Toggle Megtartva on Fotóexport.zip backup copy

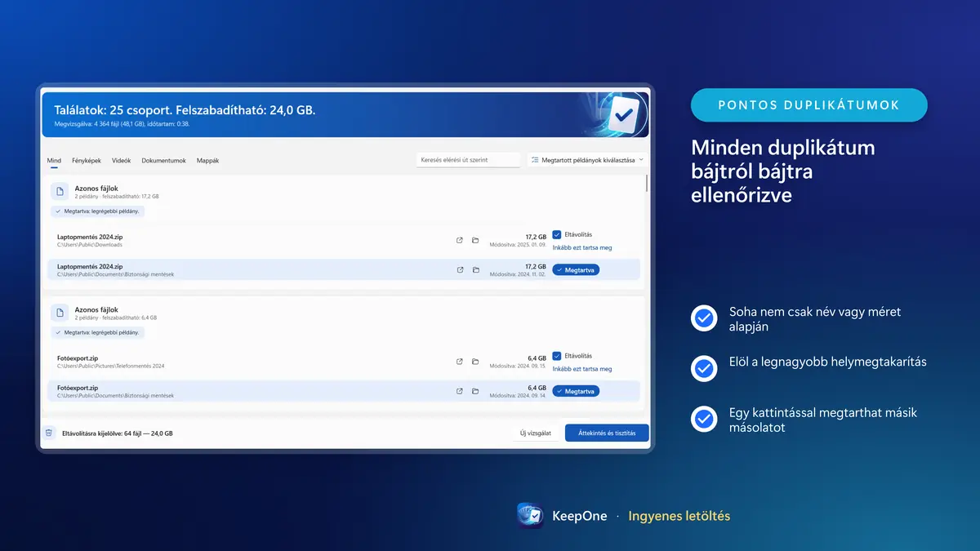[x=576, y=391]
